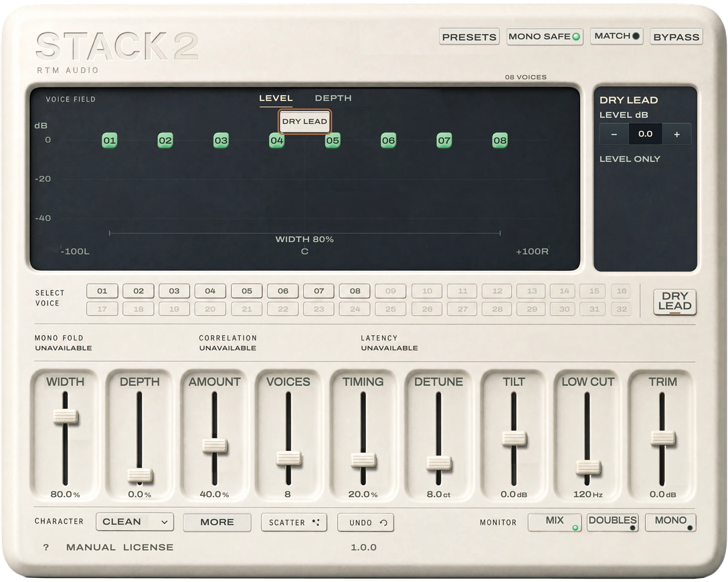
Task: Select voice node 03 in voice field
Action: [221, 140]
